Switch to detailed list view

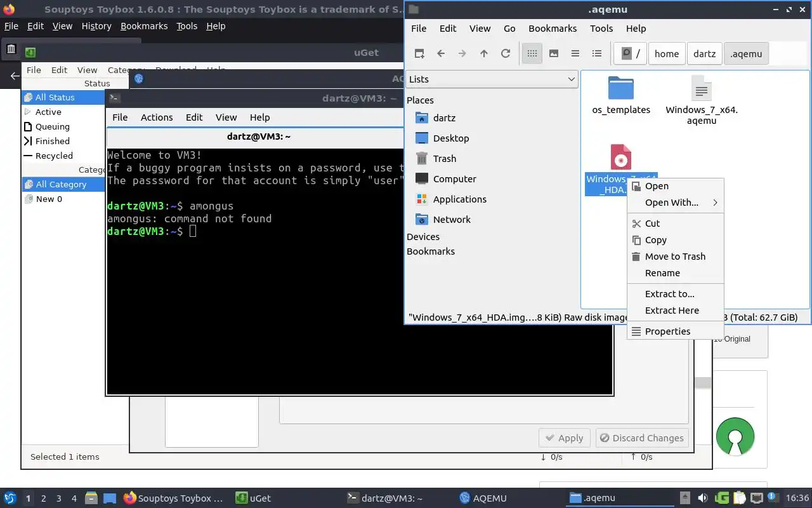tap(597, 53)
